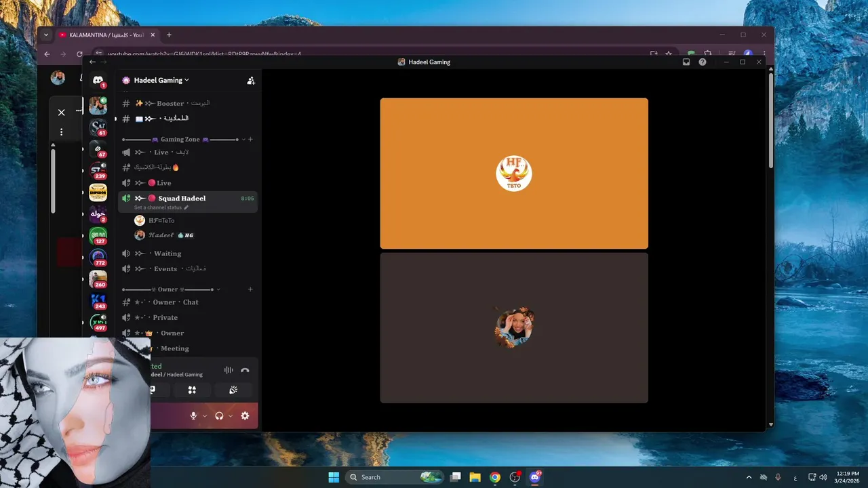Image resolution: width=868 pixels, height=488 pixels.
Task: Open noise suppression waveform icon
Action: 229,370
